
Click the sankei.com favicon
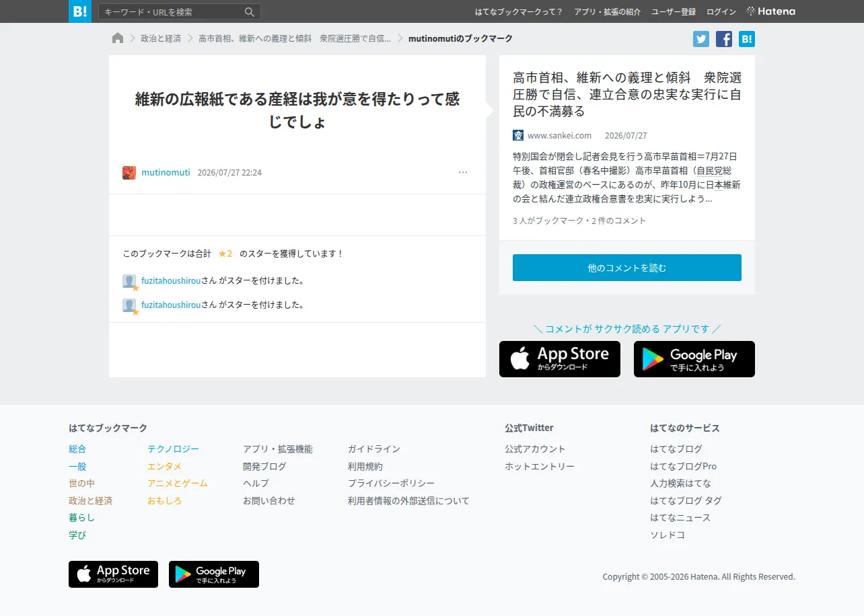click(x=518, y=135)
